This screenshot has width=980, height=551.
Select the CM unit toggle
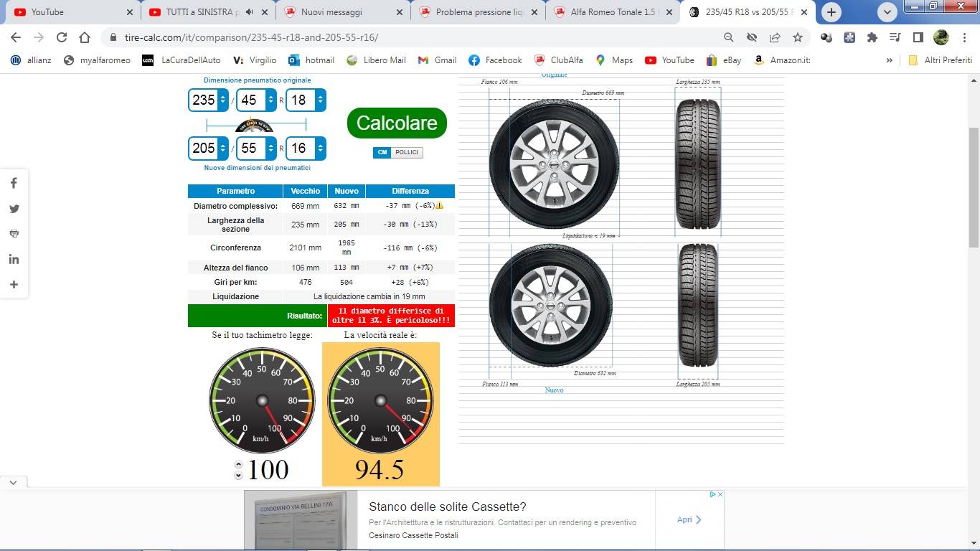[x=382, y=152]
